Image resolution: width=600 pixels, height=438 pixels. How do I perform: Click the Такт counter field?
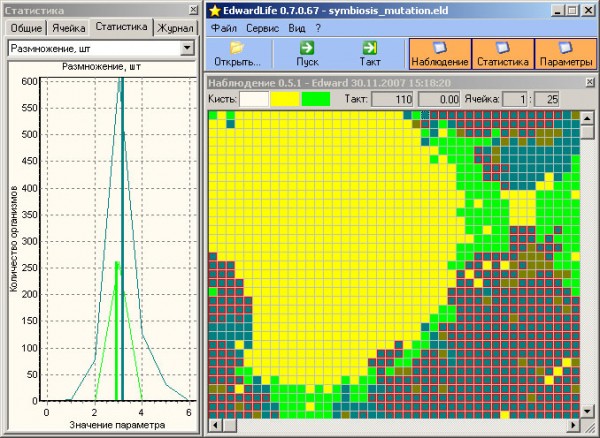pos(392,100)
